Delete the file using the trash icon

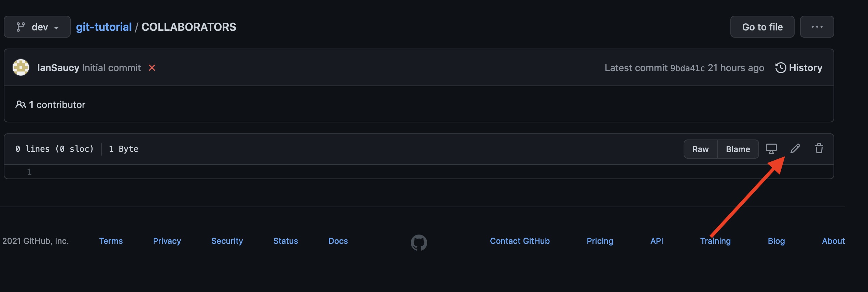tap(819, 148)
